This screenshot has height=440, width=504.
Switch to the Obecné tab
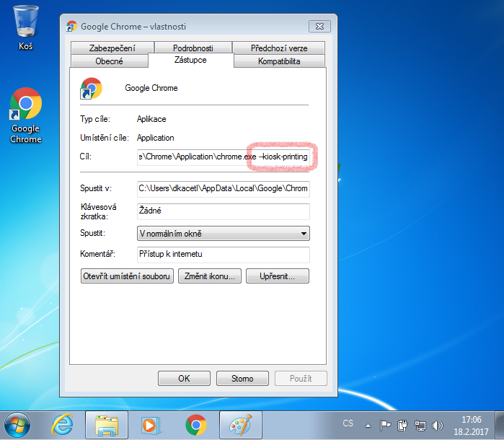109,61
